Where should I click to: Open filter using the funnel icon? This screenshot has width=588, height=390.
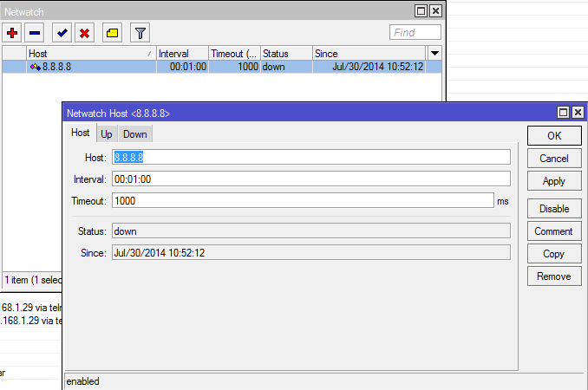[140, 33]
